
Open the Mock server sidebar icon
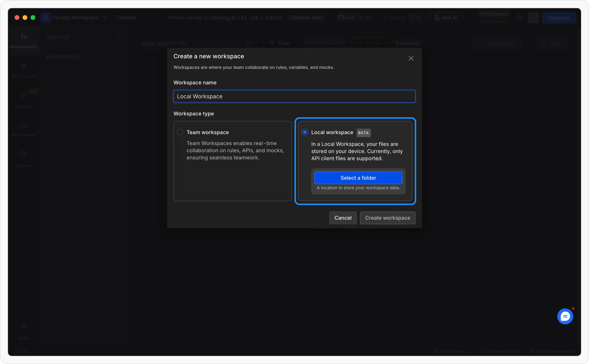tap(24, 125)
